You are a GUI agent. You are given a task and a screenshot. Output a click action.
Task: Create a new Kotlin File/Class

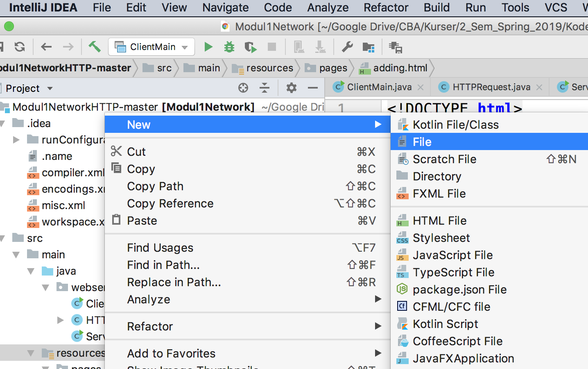pos(489,125)
